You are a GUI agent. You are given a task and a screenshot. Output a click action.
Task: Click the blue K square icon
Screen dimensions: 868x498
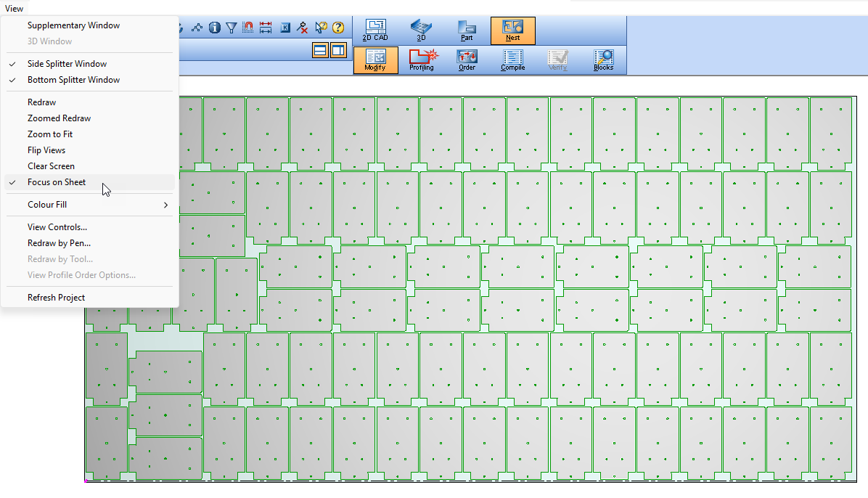(285, 28)
